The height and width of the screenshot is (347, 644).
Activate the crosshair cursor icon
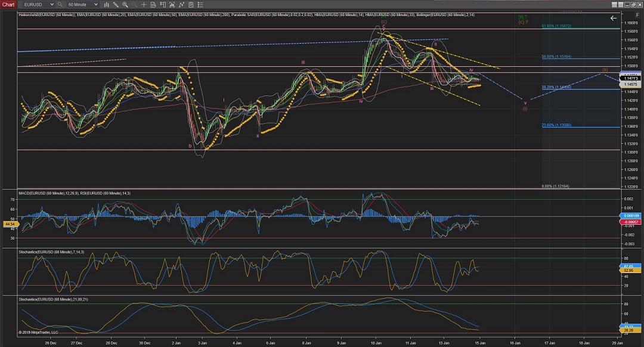[x=144, y=5]
